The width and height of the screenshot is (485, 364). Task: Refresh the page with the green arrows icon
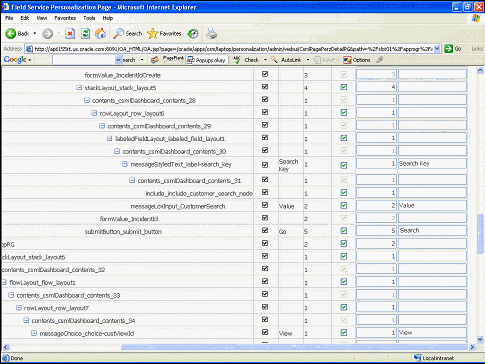pyautogui.click(x=86, y=33)
